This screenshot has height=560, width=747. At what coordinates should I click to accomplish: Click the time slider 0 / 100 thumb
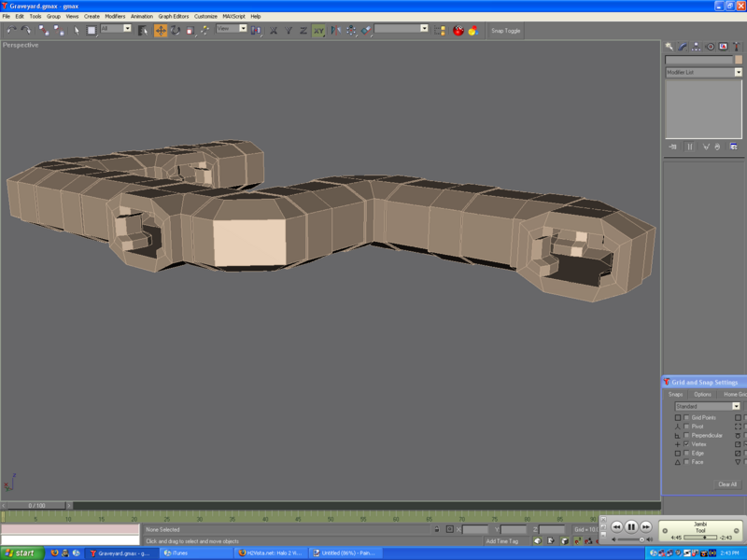pyautogui.click(x=36, y=505)
